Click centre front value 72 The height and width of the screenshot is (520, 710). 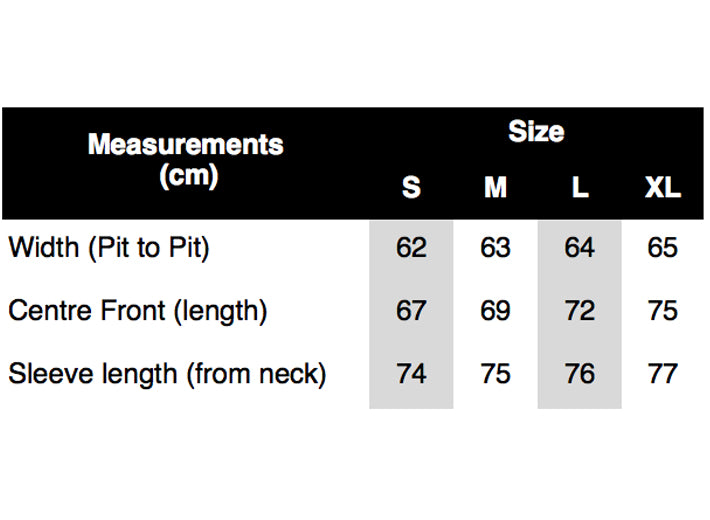coord(580,311)
